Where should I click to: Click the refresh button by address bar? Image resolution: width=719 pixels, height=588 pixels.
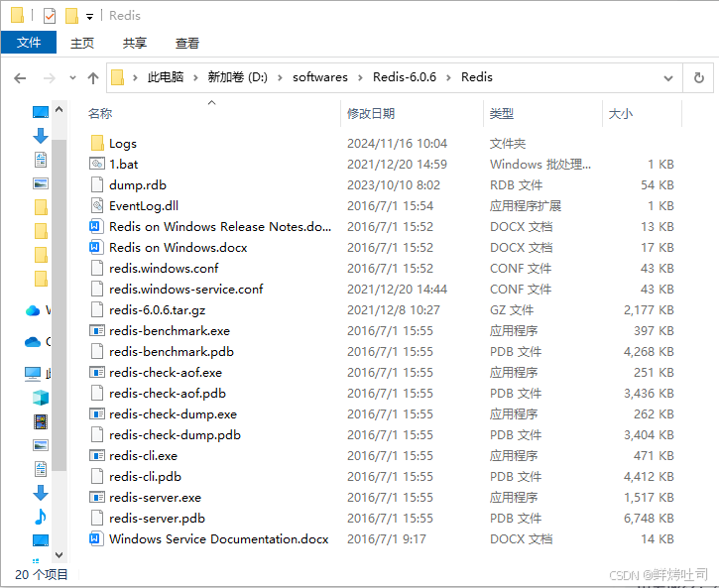click(x=698, y=78)
